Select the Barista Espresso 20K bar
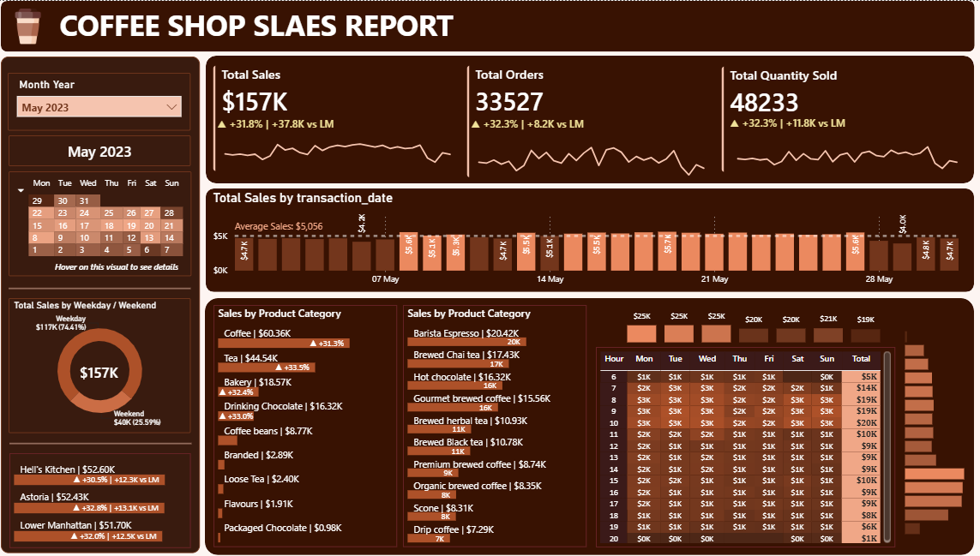The image size is (980, 556). click(x=467, y=342)
